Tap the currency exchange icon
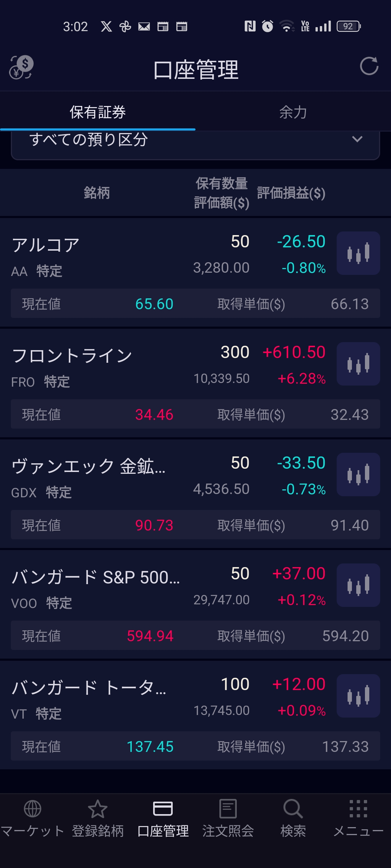This screenshot has width=391, height=868. coord(21,68)
